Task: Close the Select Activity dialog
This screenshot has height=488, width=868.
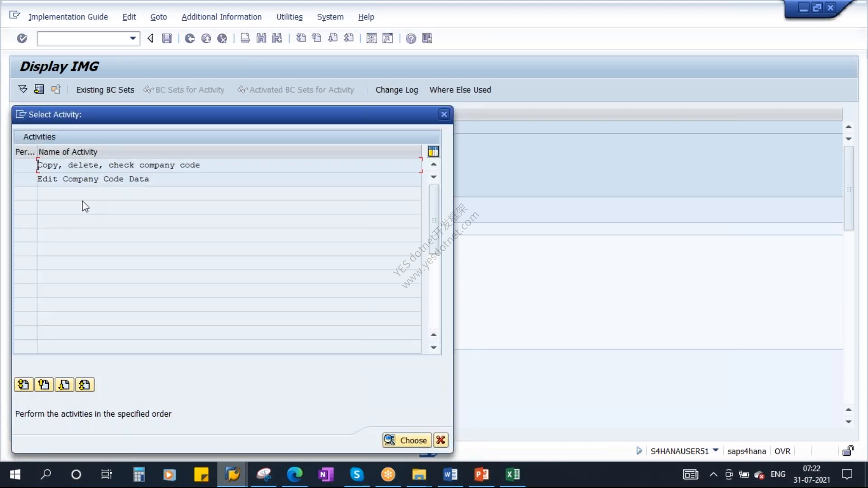Action: click(x=444, y=114)
